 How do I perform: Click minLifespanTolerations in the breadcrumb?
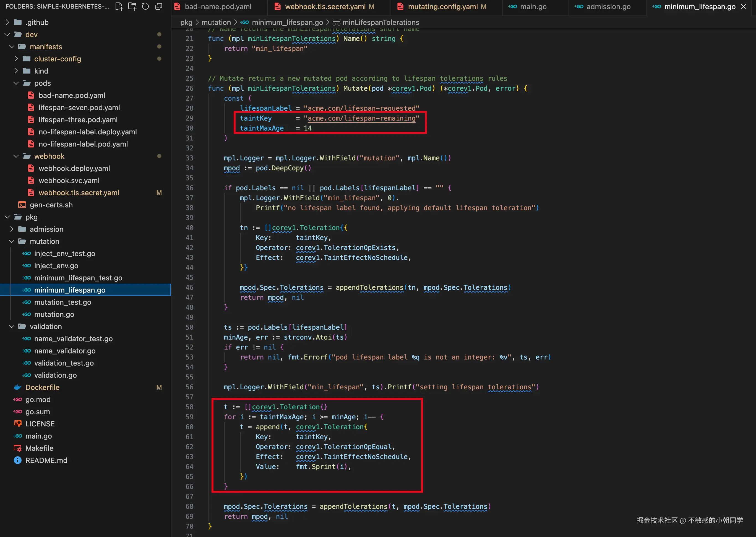tap(380, 22)
